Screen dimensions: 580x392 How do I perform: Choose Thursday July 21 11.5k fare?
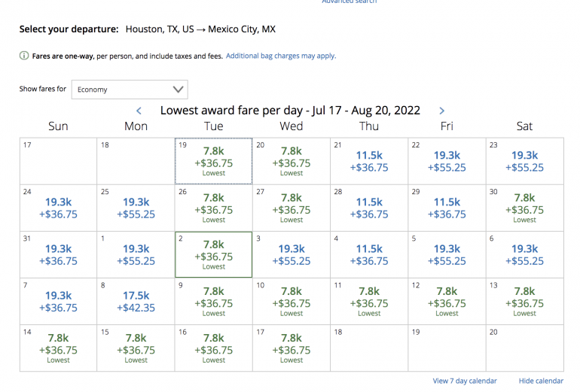(x=369, y=161)
